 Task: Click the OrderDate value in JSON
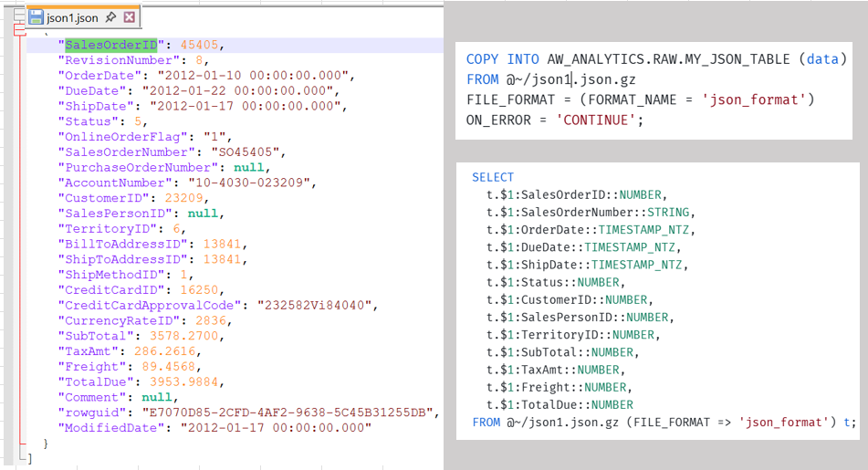253,75
